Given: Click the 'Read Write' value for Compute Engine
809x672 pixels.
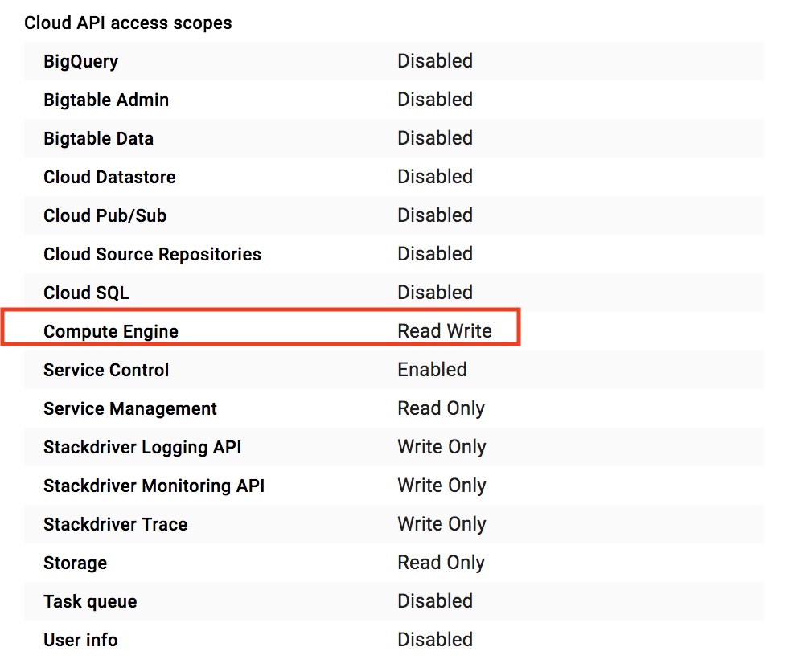Looking at the screenshot, I should point(445,331).
